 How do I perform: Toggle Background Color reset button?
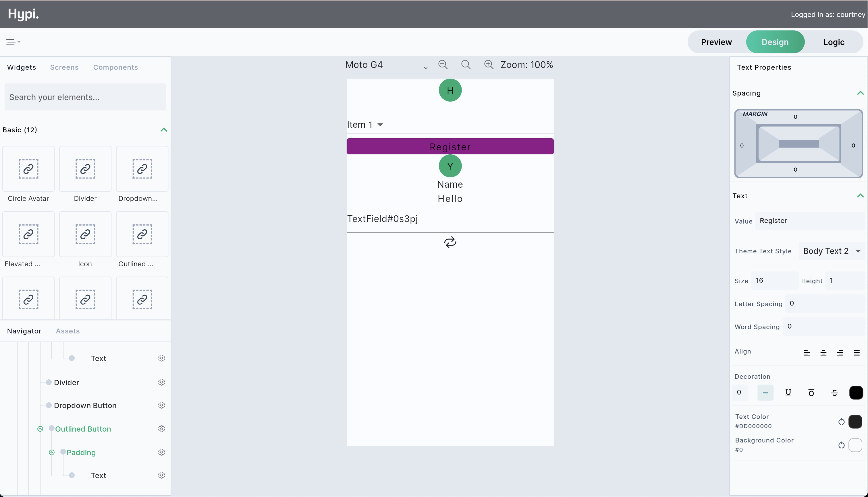842,445
